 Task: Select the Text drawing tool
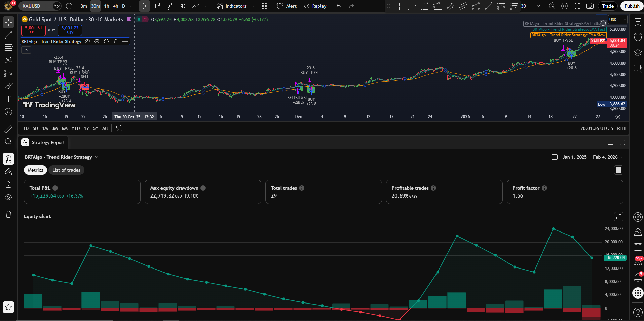(8, 99)
